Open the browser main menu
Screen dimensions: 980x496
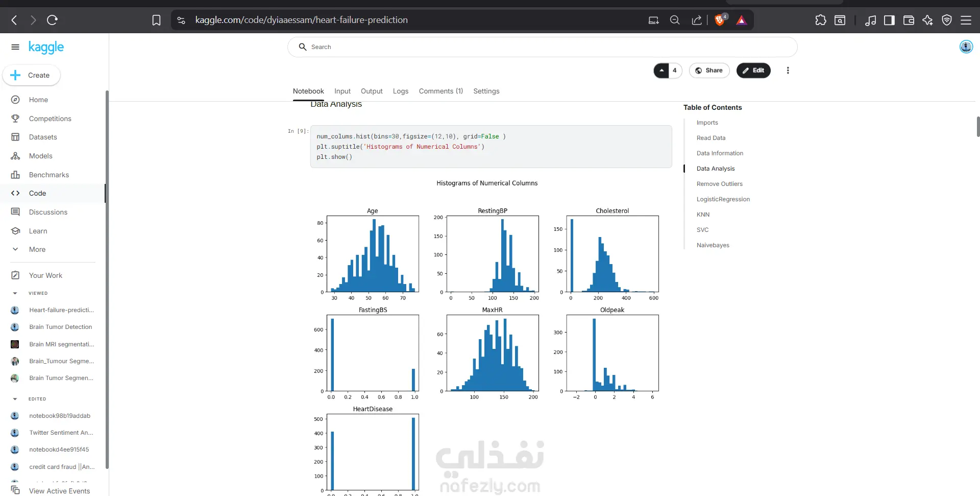tap(966, 20)
